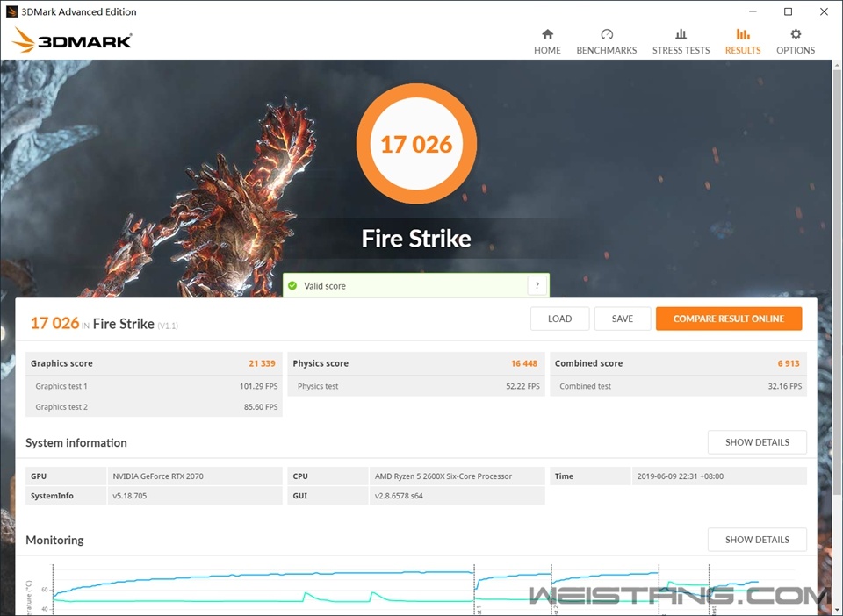Image resolution: width=843 pixels, height=616 pixels.
Task: Open the Stress Tests bar-chart icon
Action: pyautogui.click(x=681, y=35)
